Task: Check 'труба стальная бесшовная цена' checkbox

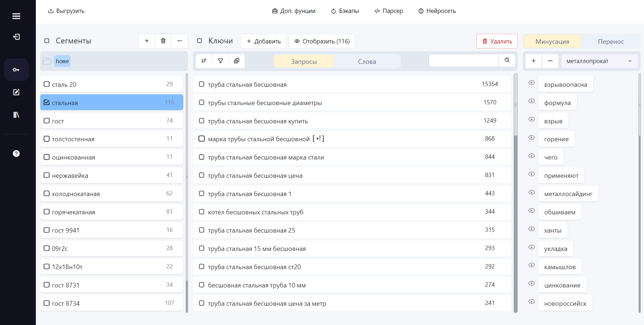Action: (202, 175)
